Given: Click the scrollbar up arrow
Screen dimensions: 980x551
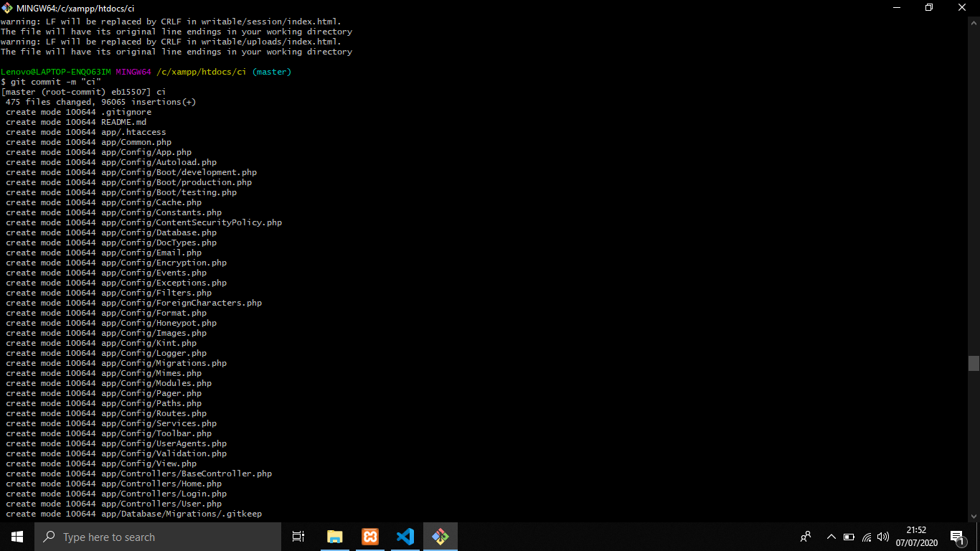Looking at the screenshot, I should (x=974, y=22).
